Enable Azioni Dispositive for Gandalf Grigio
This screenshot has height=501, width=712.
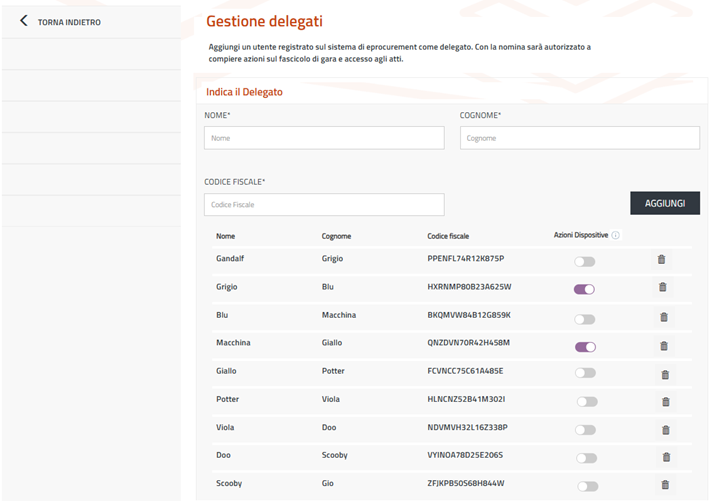click(x=584, y=261)
